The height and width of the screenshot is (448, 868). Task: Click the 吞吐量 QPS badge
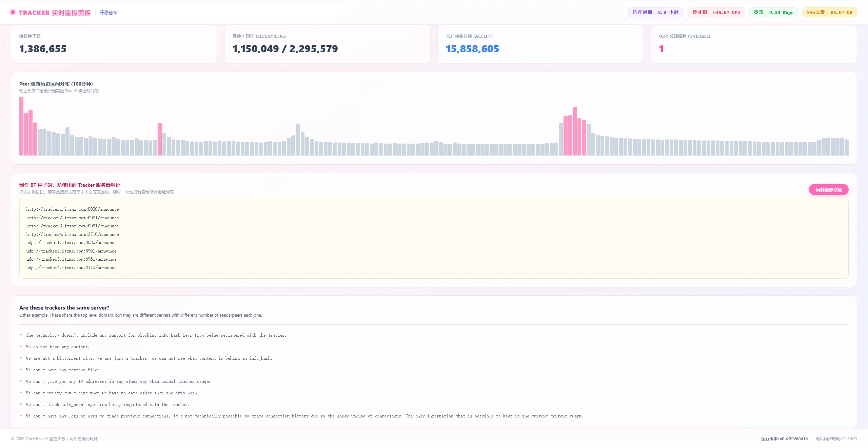716,13
